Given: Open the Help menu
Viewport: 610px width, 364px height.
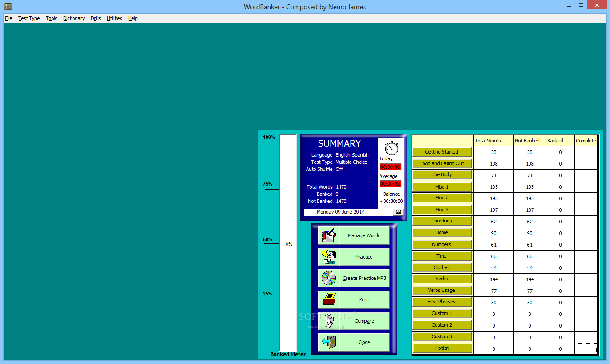Looking at the screenshot, I should click(133, 18).
